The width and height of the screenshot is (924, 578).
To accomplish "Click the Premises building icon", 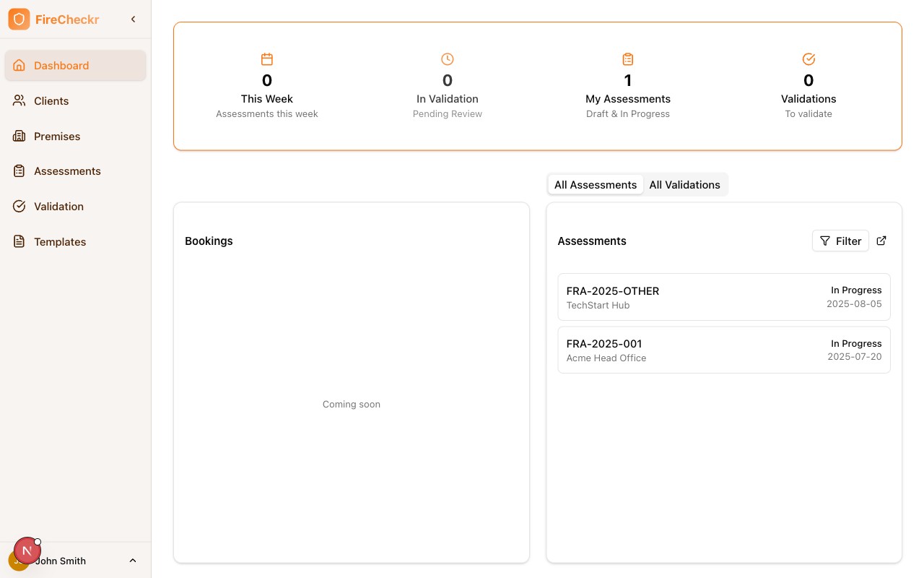I will (19, 136).
